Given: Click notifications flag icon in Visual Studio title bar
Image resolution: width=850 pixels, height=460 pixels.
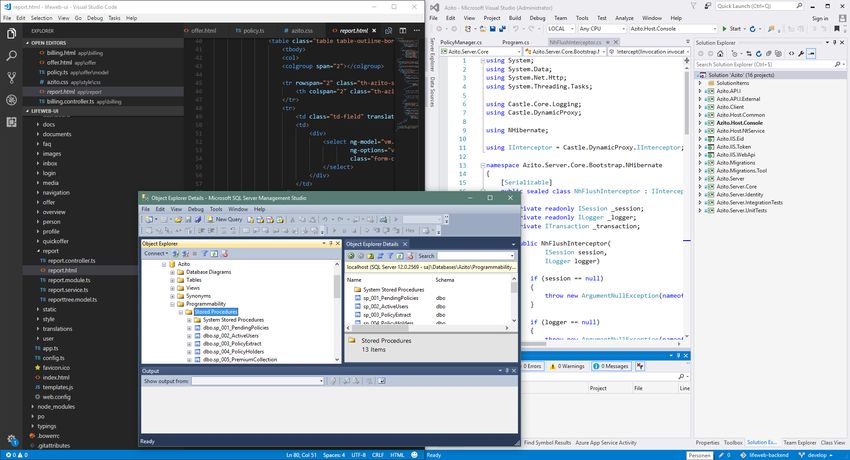Looking at the screenshot, I should (693, 6).
